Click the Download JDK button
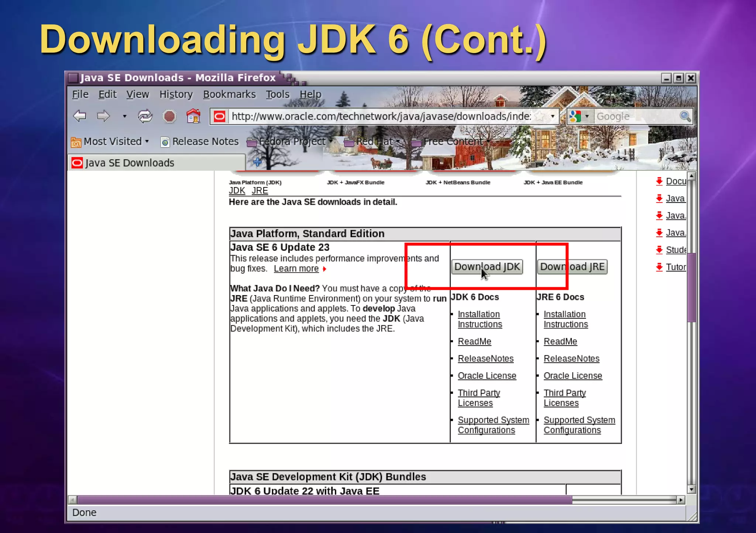The height and width of the screenshot is (533, 756). click(x=487, y=267)
